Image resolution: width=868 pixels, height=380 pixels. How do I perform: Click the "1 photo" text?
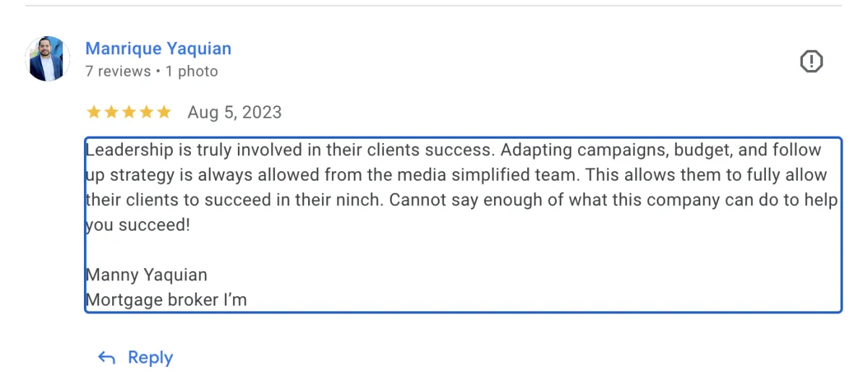[x=192, y=72]
